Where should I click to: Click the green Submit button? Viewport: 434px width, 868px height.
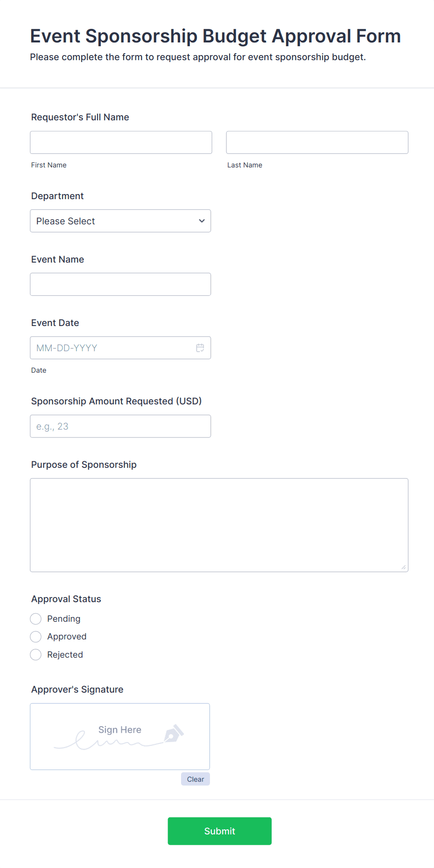pyautogui.click(x=219, y=831)
